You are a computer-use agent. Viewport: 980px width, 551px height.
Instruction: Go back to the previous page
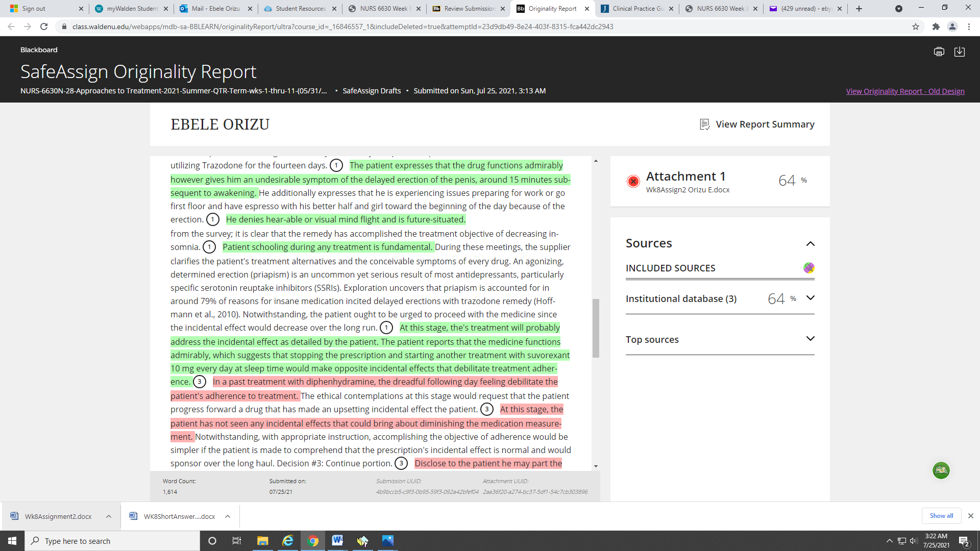(x=11, y=27)
